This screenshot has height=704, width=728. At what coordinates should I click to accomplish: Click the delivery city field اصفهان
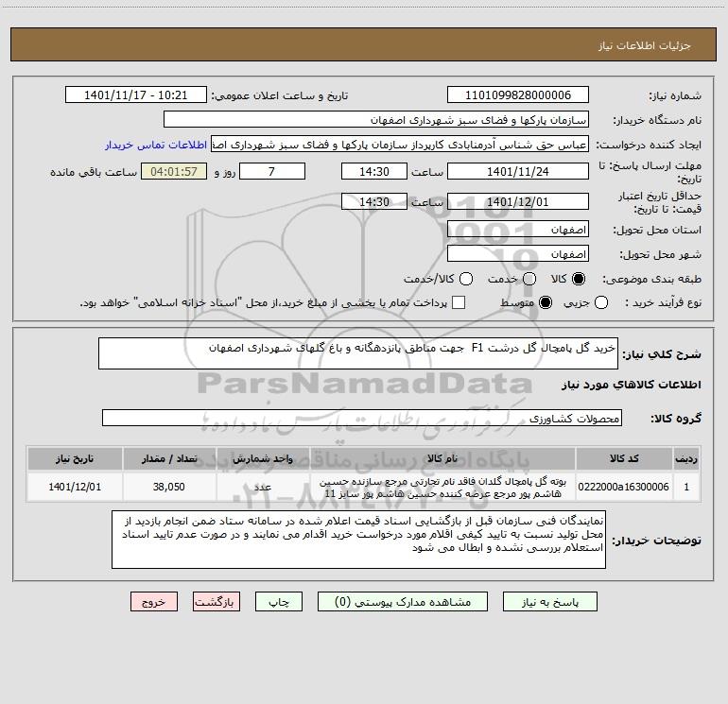click(x=518, y=254)
